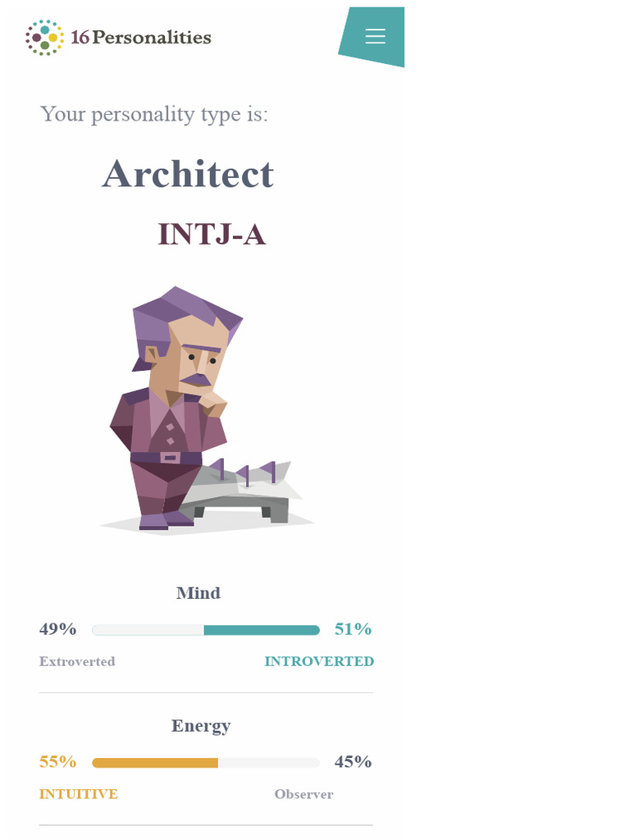Click the INTJ-A type code

click(x=212, y=234)
